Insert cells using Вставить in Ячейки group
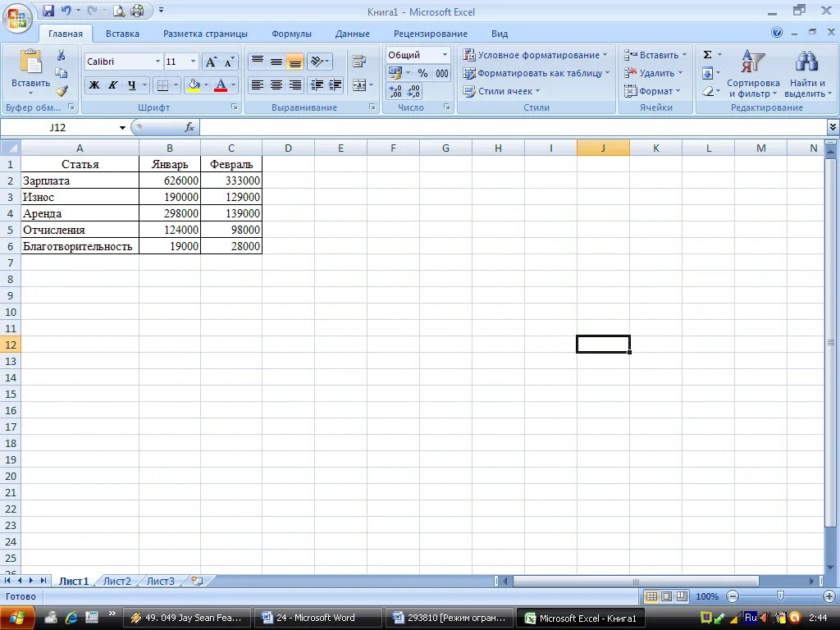The height and width of the screenshot is (630, 840). tap(655, 55)
